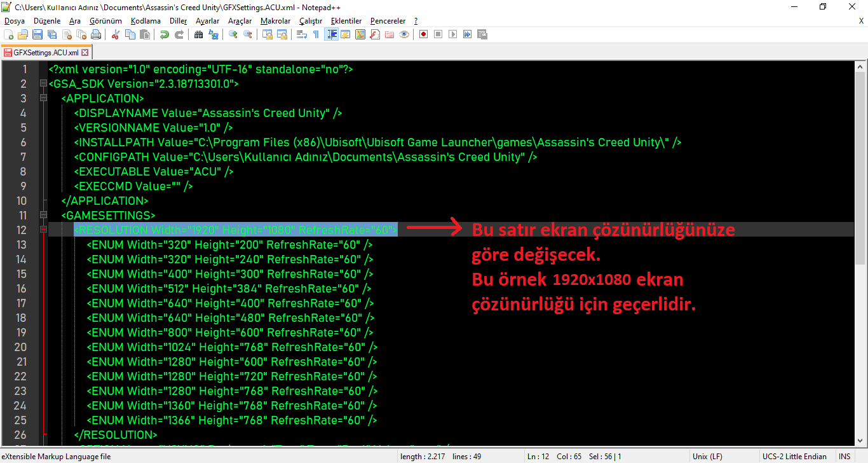Click the Paste clipboard icon
The height and width of the screenshot is (463, 868).
click(144, 34)
